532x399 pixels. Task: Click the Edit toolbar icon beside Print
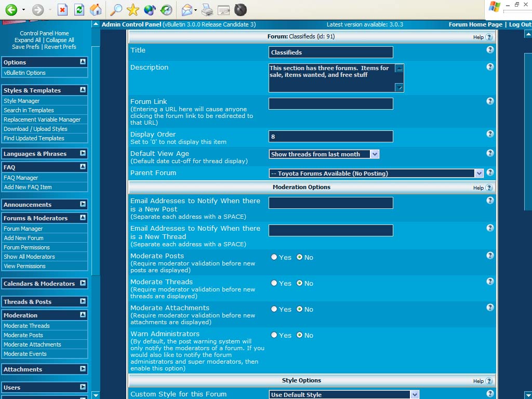click(223, 10)
